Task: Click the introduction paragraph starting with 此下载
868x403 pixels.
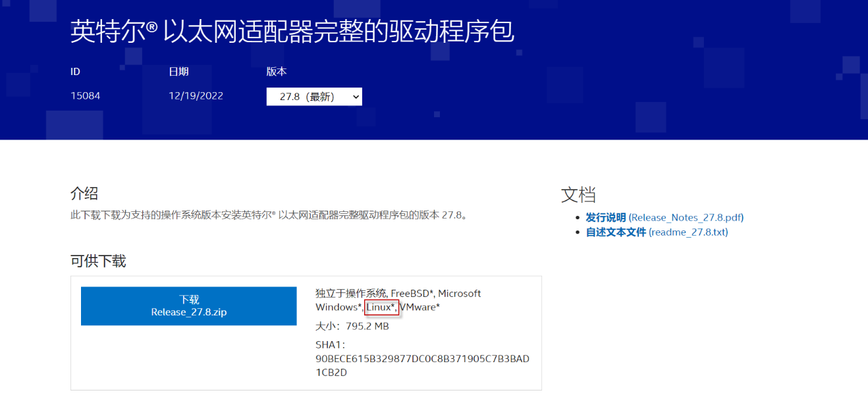Action: point(269,215)
